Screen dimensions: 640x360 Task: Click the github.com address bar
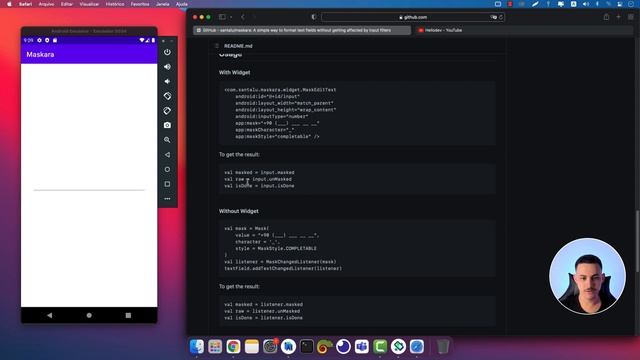[x=413, y=17]
